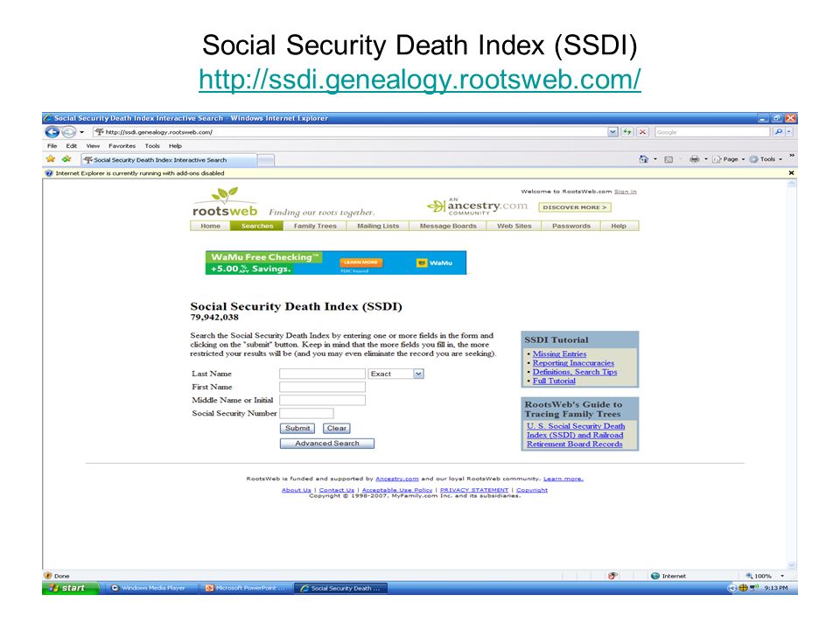Open the search provider options arrow
Image resolution: width=840 pixels, height=630 pixels.
click(789, 132)
